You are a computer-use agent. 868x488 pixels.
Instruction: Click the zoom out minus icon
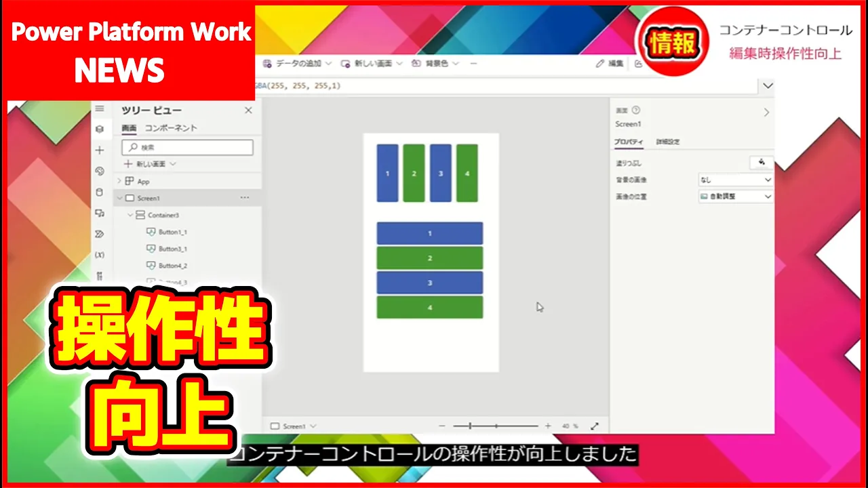pos(442,426)
